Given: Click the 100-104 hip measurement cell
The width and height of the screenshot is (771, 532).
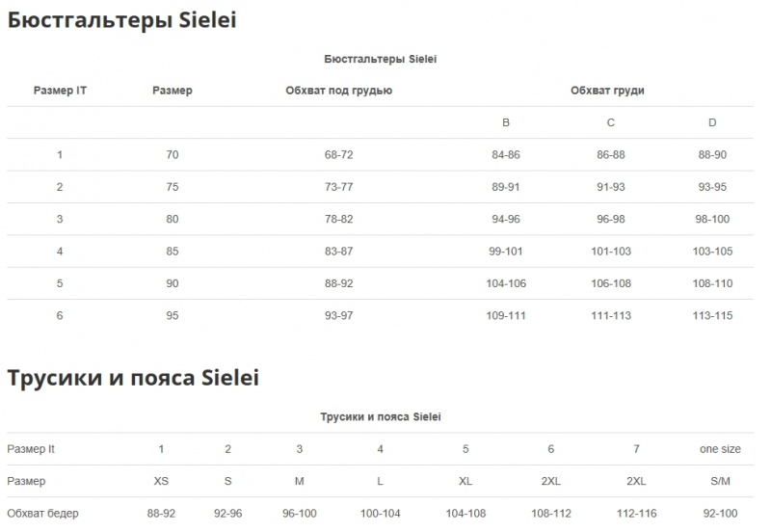Looking at the screenshot, I should click(380, 514).
